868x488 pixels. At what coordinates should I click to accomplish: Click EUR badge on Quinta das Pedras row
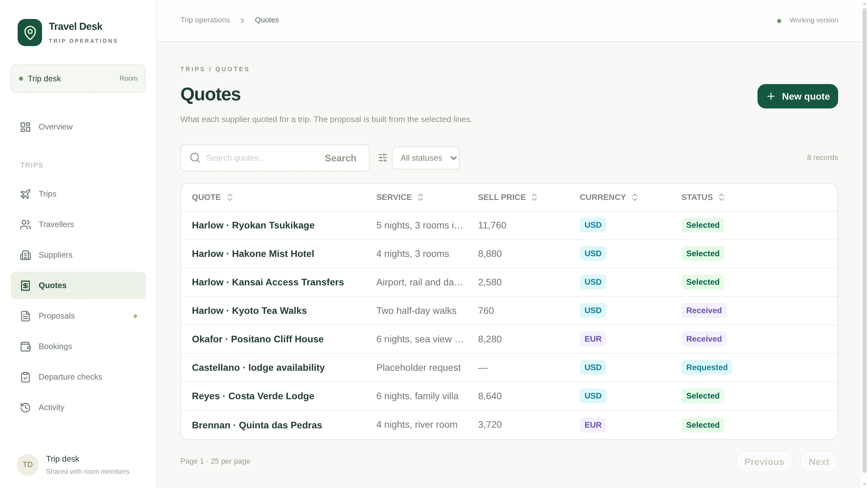(593, 425)
